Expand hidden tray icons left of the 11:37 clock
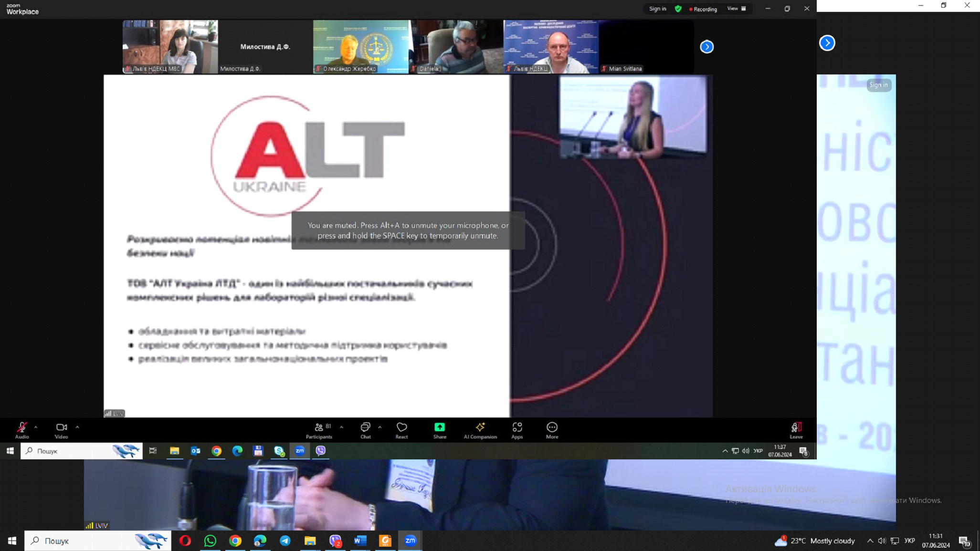This screenshot has height=551, width=980. [x=725, y=451]
